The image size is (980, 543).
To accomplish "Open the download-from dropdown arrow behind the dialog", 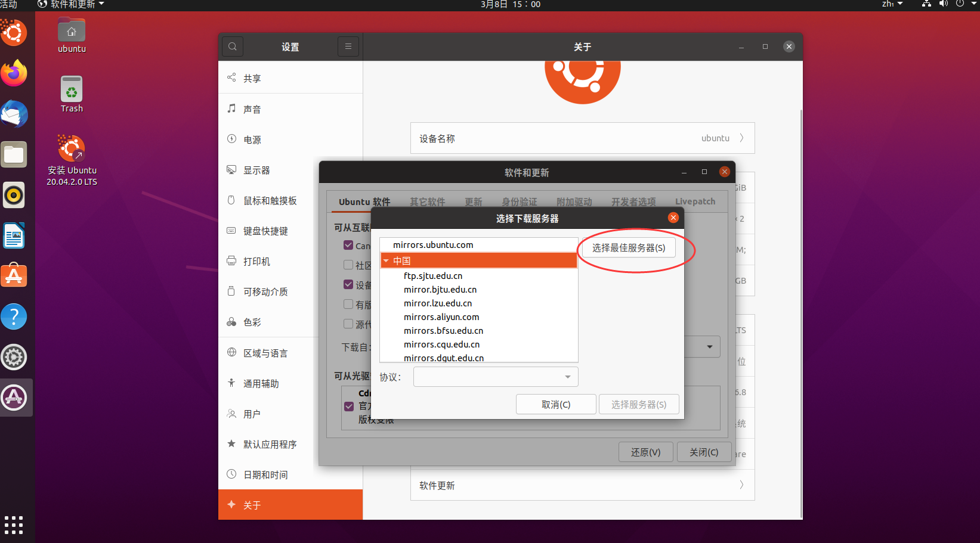I will coord(710,347).
